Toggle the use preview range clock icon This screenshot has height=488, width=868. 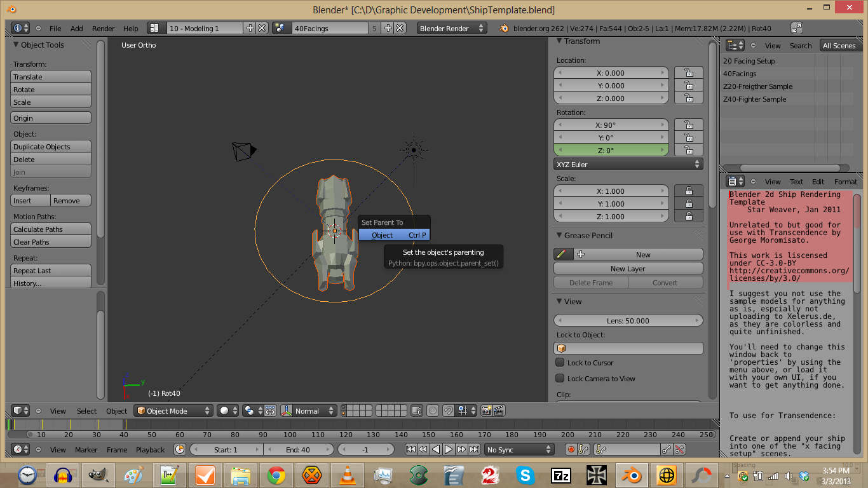180,449
